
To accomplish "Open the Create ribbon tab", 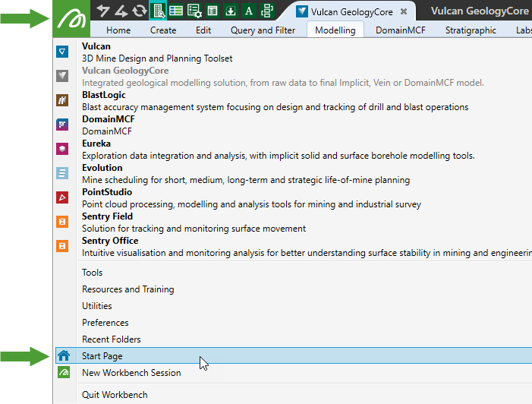I will point(163,30).
